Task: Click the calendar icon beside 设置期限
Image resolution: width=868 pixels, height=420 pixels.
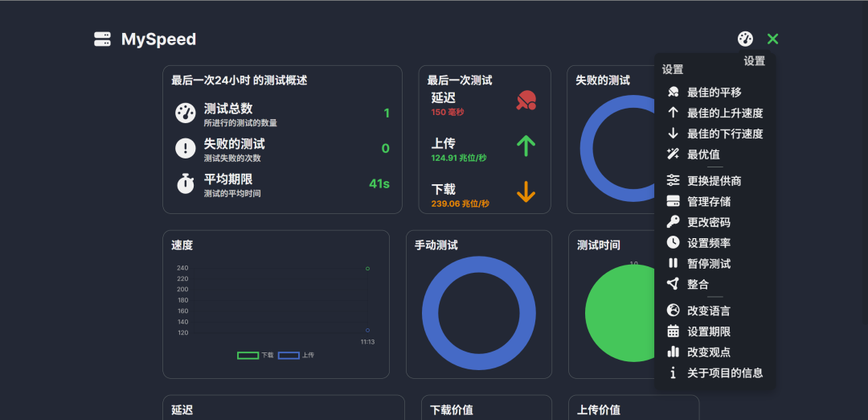Action: pyautogui.click(x=674, y=331)
